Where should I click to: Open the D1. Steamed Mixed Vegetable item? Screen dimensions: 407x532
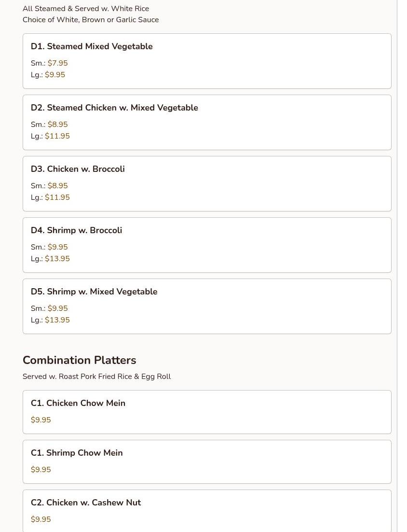92,46
